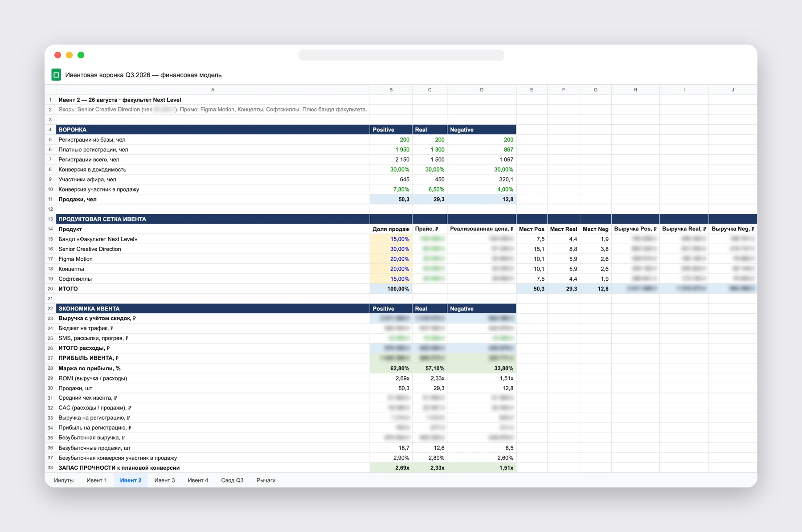802x532 pixels.
Task: Select column D header
Action: tap(482, 90)
